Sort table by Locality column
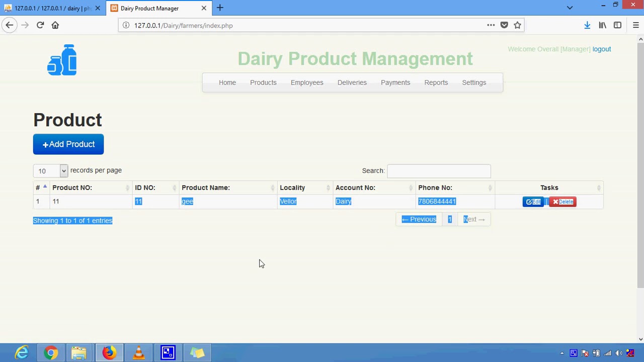644x362 pixels. coord(305,188)
